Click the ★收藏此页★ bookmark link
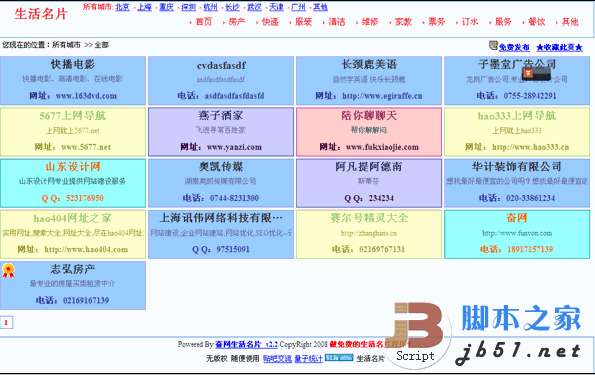Screen dimensions: 595x375 coord(559,47)
